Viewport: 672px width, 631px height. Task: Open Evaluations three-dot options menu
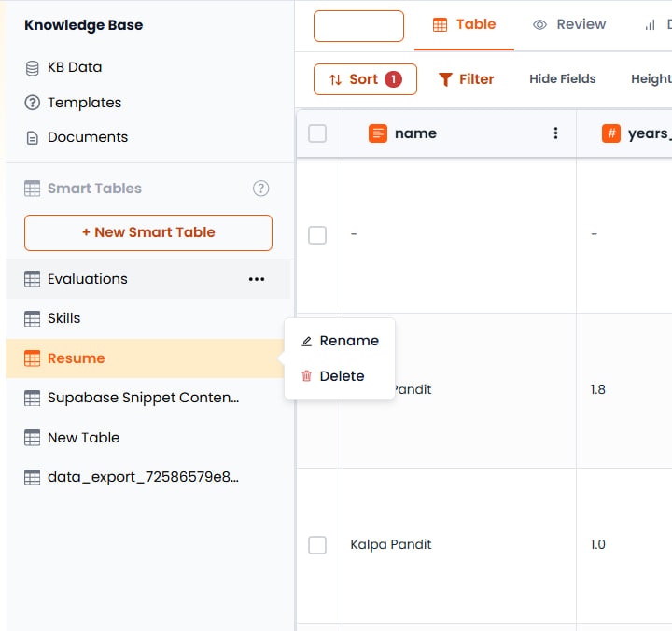[257, 279]
